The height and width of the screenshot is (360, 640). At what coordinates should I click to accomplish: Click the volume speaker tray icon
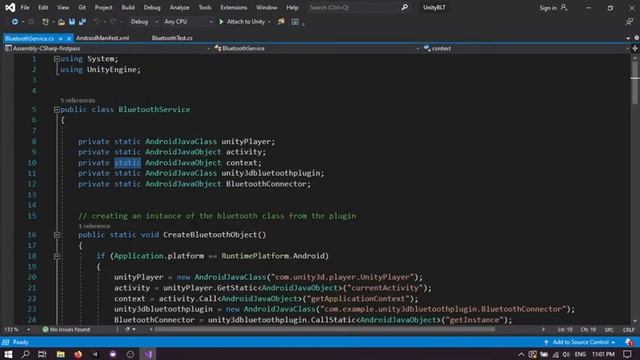pos(566,354)
